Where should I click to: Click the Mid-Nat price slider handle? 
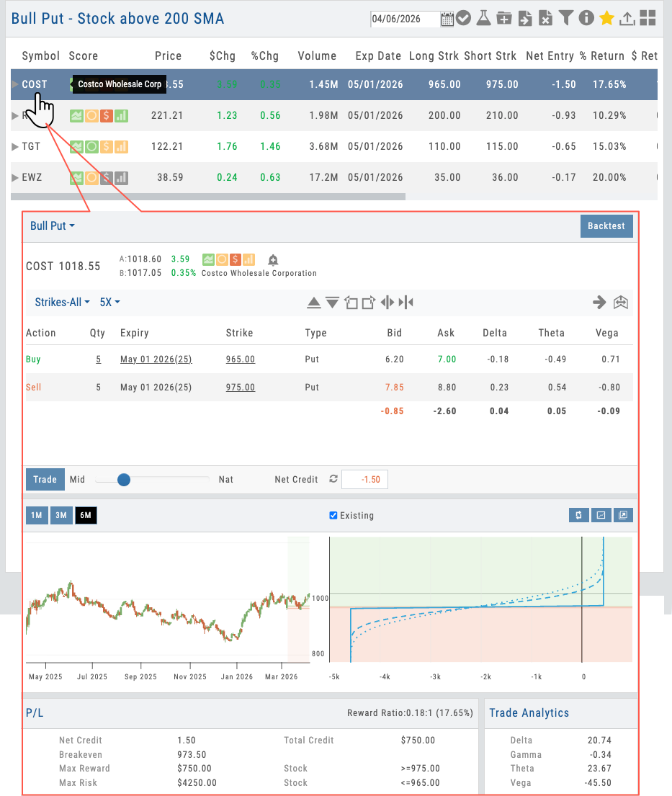124,480
